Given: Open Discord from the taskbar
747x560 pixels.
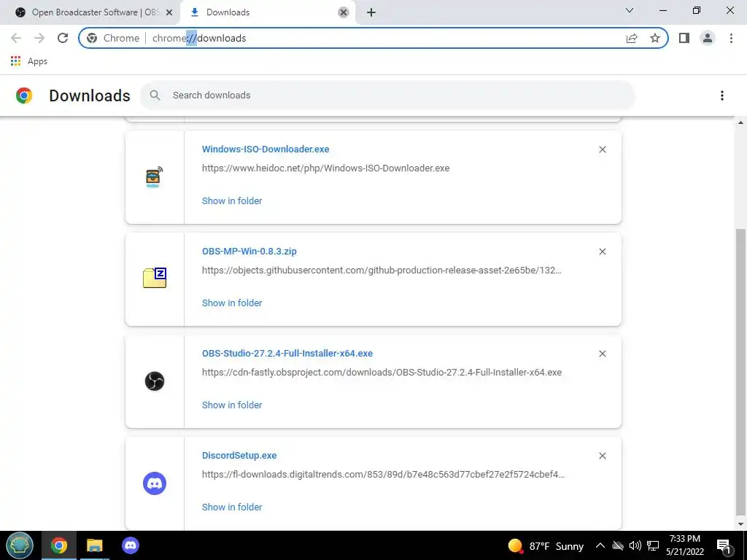Looking at the screenshot, I should pyautogui.click(x=130, y=545).
